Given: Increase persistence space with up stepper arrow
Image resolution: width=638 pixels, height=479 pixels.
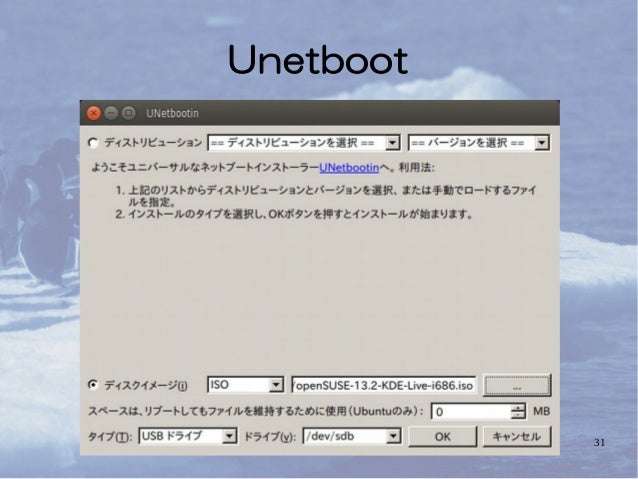Looking at the screenshot, I should pyautogui.click(x=518, y=407).
